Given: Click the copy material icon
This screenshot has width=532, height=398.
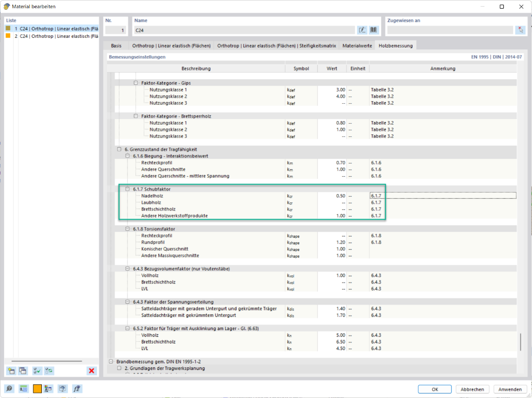Looking at the screenshot, I should click(23, 370).
